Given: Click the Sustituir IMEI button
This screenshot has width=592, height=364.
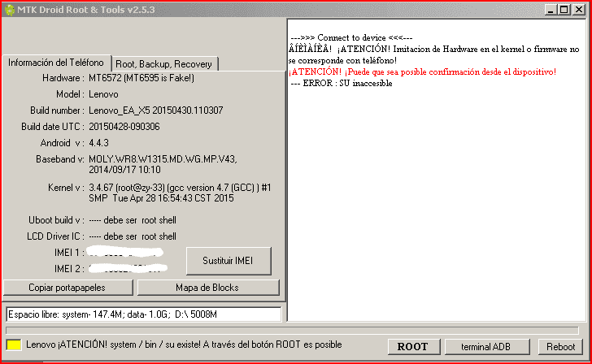Looking at the screenshot, I should pos(229,261).
